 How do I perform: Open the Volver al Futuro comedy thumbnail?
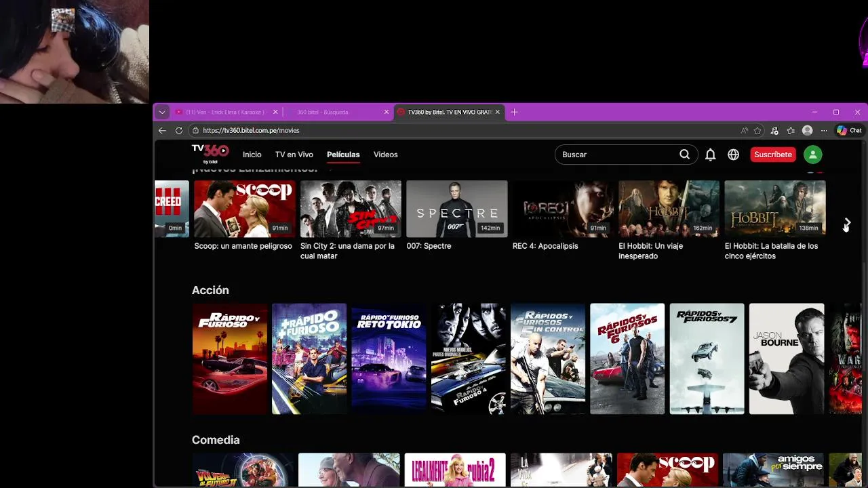coord(243,470)
